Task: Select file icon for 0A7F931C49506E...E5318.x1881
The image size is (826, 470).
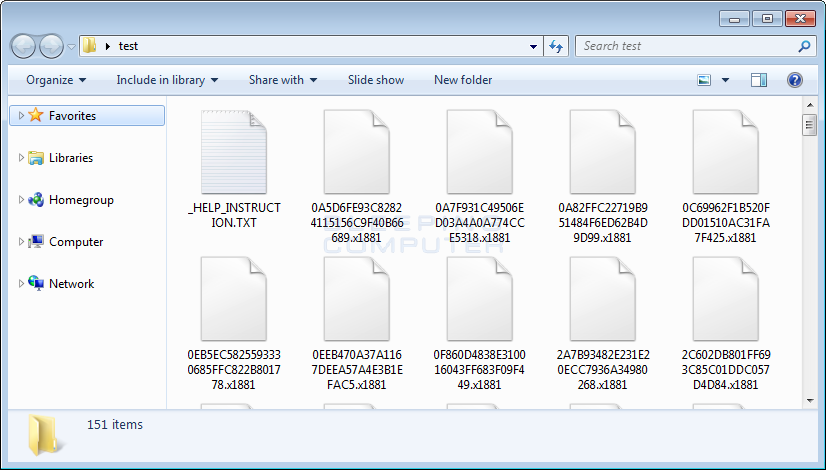Action: (x=480, y=152)
